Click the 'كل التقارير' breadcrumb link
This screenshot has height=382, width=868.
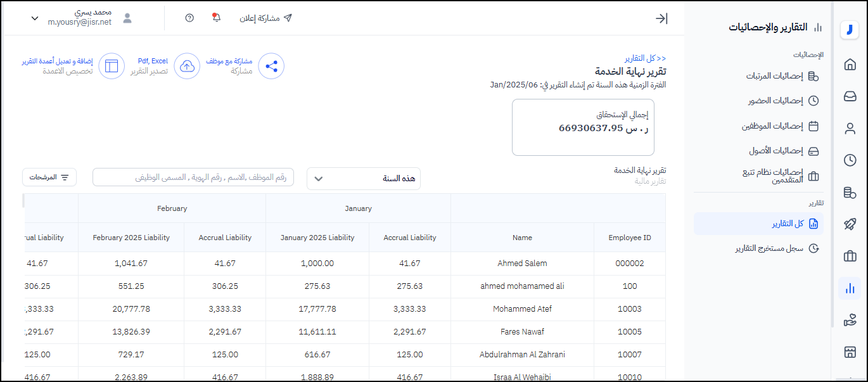pyautogui.click(x=645, y=58)
